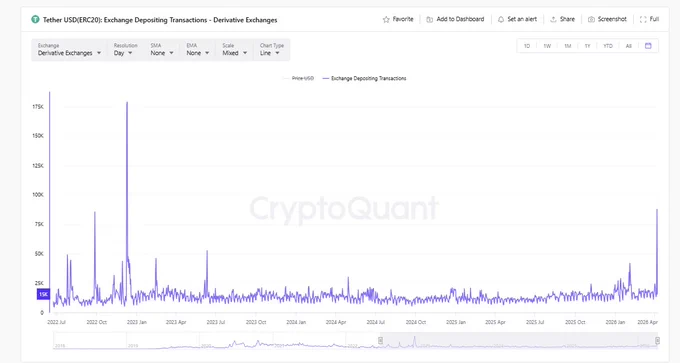Click the Tether USD coin logo icon
The height and width of the screenshot is (363, 680).
tap(35, 20)
